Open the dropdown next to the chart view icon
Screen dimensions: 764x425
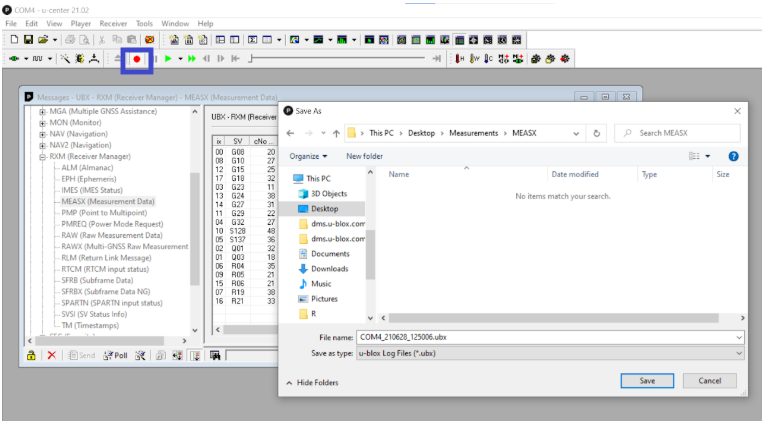(330, 40)
